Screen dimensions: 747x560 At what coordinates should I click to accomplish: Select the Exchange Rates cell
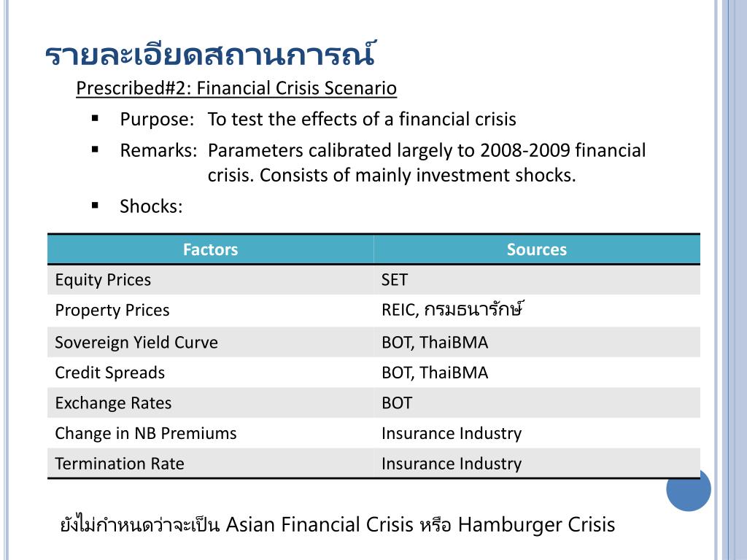(113, 403)
